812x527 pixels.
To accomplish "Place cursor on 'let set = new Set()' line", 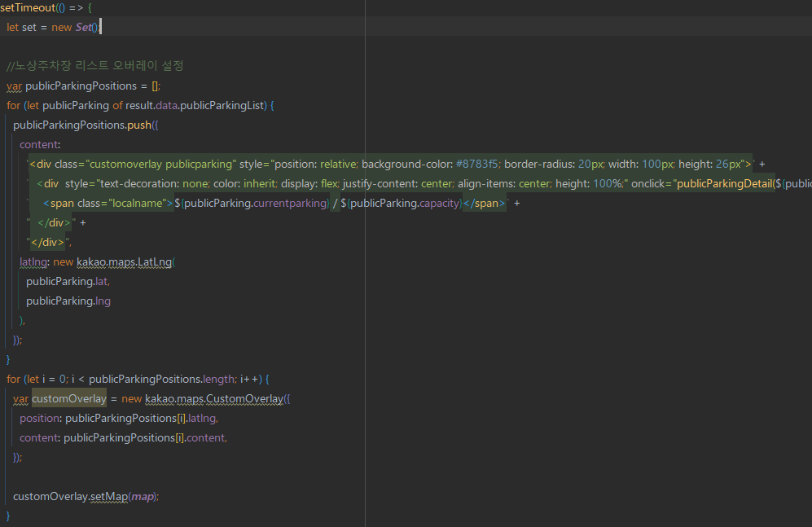I will tap(54, 28).
